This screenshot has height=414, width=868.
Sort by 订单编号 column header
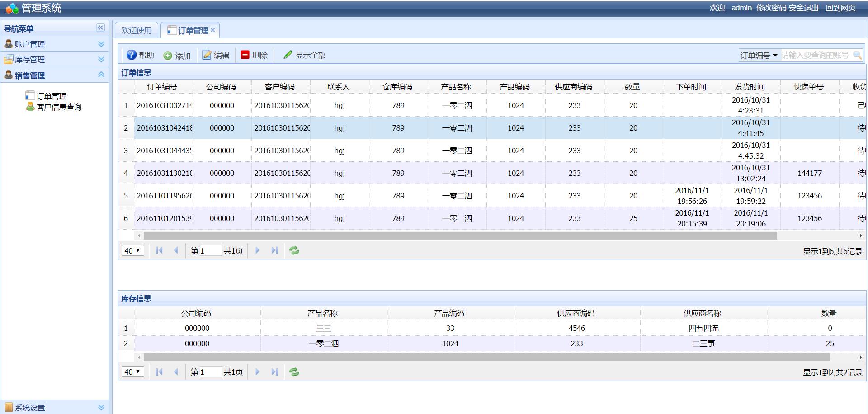point(162,87)
